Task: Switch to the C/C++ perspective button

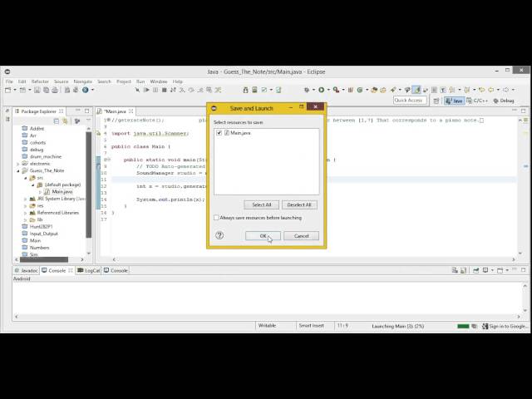Action: [477, 101]
